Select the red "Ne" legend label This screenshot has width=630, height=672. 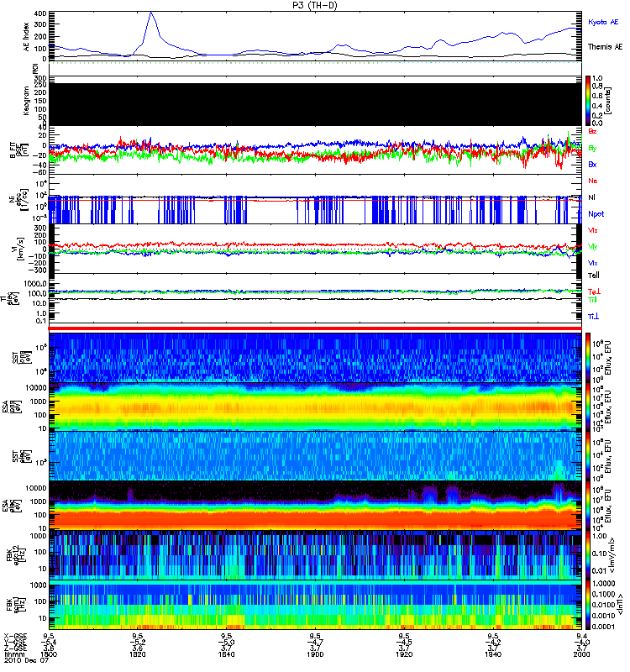[x=593, y=181]
